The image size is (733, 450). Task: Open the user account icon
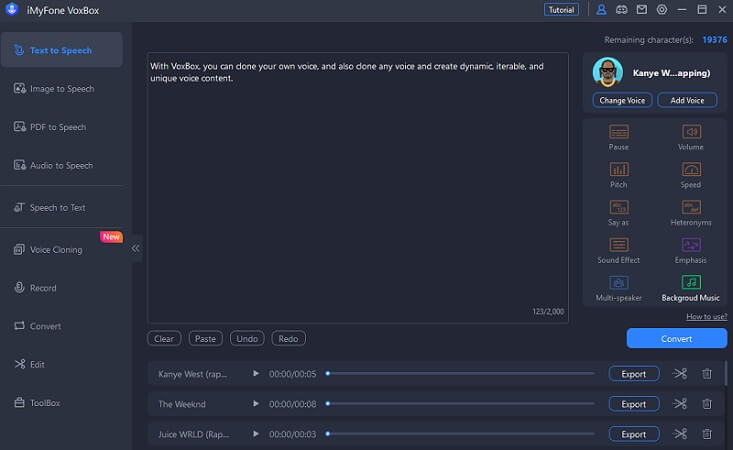(x=601, y=10)
